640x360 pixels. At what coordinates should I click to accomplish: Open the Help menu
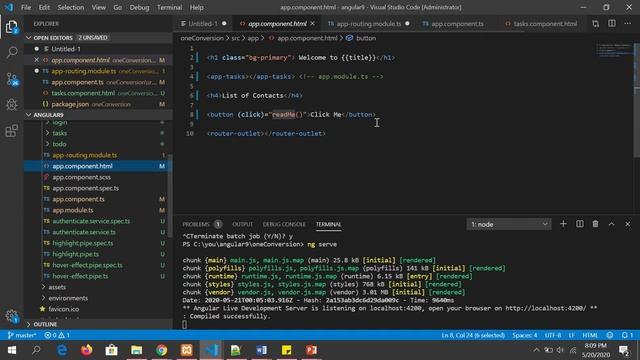[x=196, y=7]
